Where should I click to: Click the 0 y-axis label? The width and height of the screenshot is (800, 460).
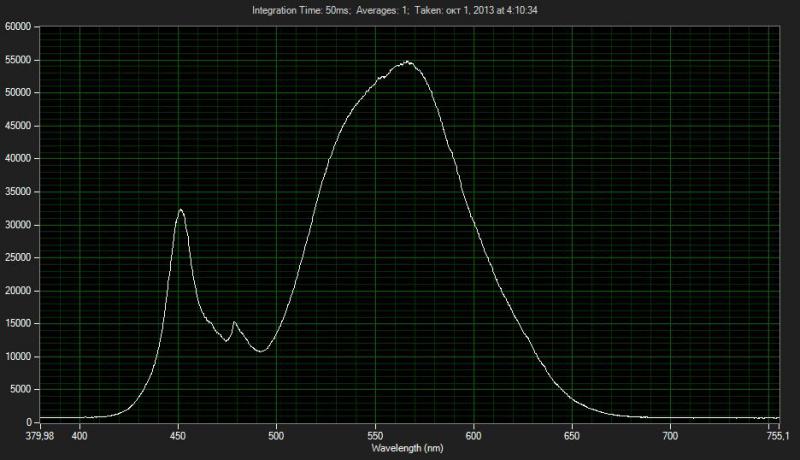click(31, 422)
